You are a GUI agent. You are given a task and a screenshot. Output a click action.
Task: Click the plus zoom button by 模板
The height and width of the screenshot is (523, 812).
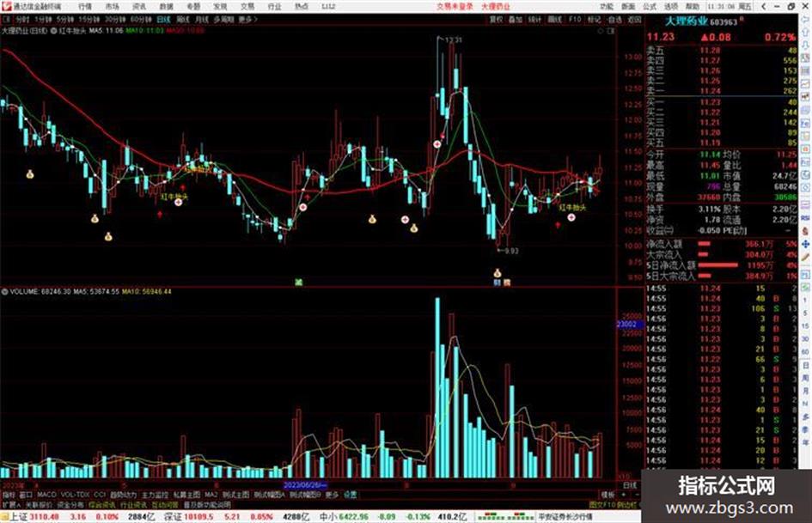[x=623, y=495]
